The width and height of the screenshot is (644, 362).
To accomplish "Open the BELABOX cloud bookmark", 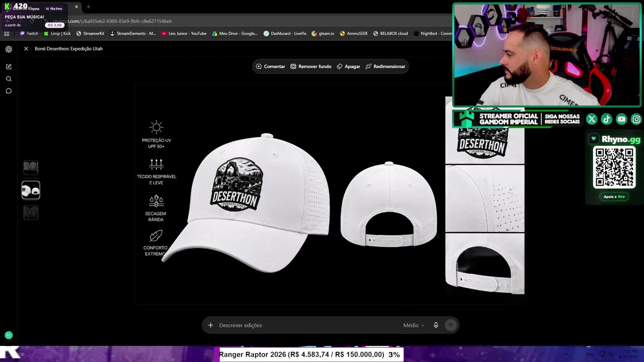I will coord(390,34).
